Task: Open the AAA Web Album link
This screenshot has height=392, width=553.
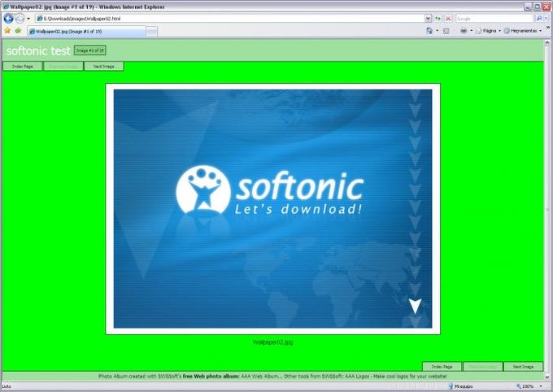Action: (260, 377)
